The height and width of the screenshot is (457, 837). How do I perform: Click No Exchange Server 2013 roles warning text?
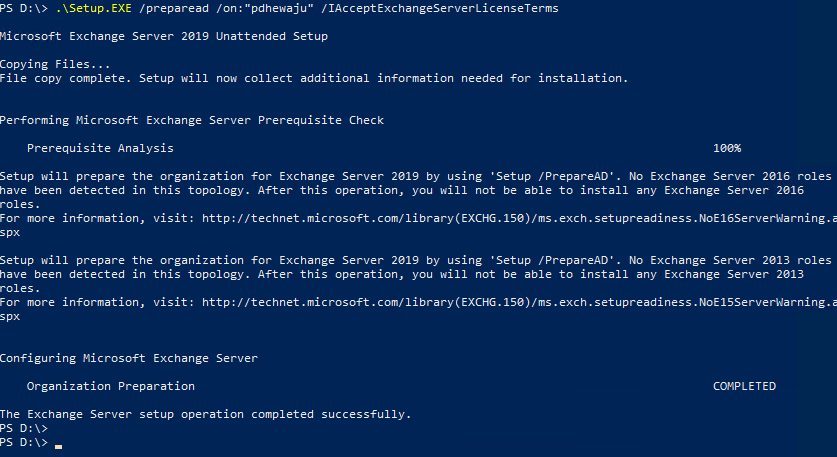[730, 260]
